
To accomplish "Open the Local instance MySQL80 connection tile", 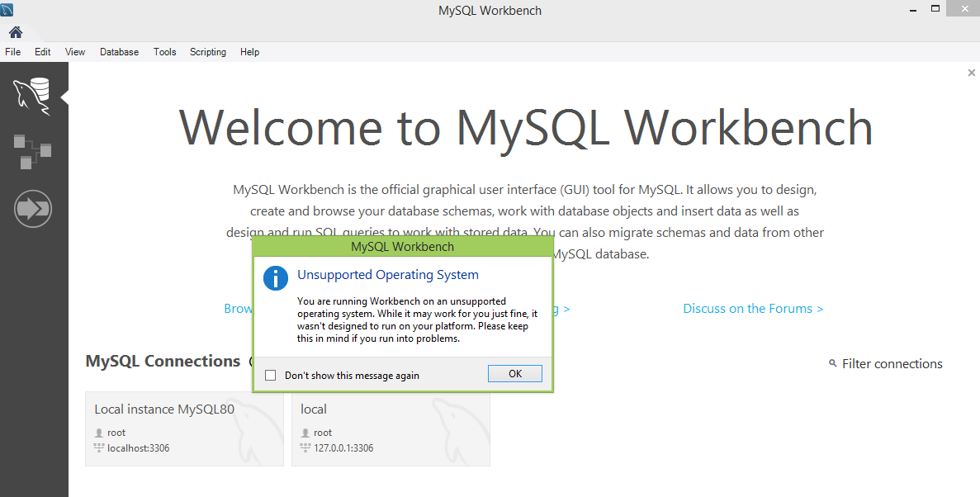I will click(184, 428).
